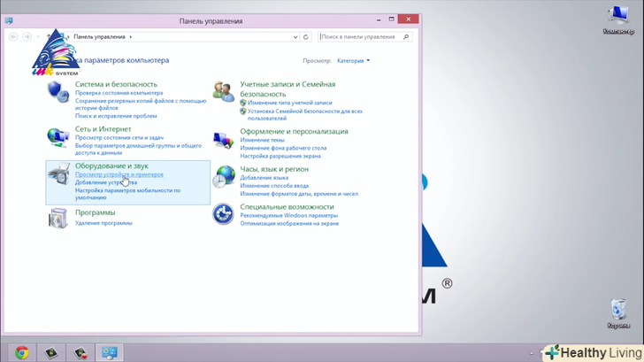Open Учетные записи и Семейная безопасность
Image resolution: width=644 pixels, height=362 pixels.
[x=287, y=89]
